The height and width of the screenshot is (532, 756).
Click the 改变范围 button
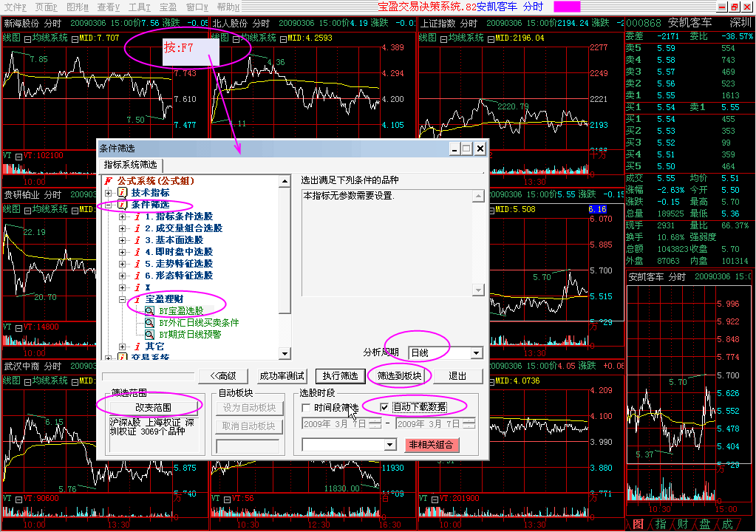coord(153,408)
